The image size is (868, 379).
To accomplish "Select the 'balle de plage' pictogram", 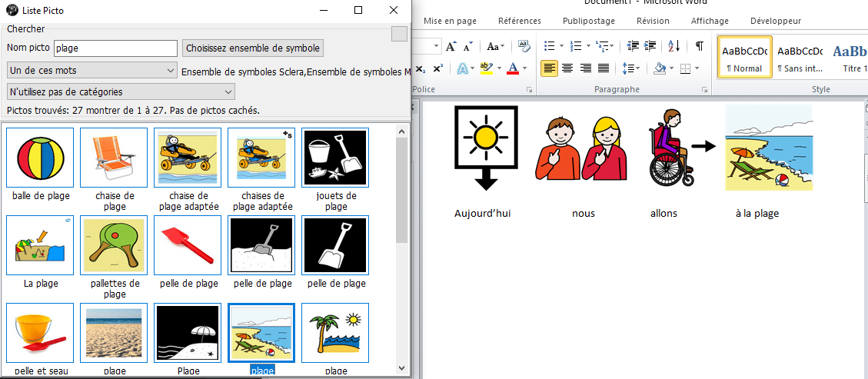I will point(41,161).
